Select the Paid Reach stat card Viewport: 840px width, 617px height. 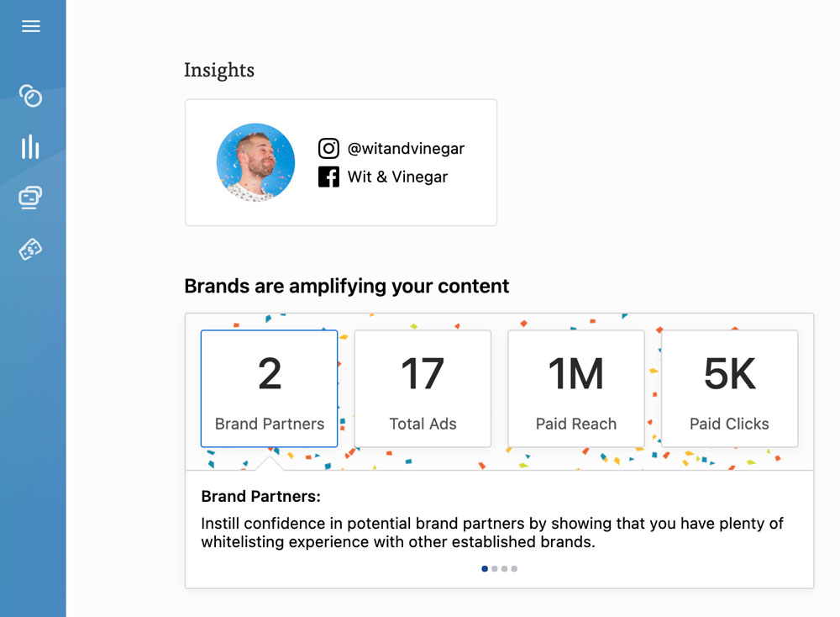(x=576, y=388)
